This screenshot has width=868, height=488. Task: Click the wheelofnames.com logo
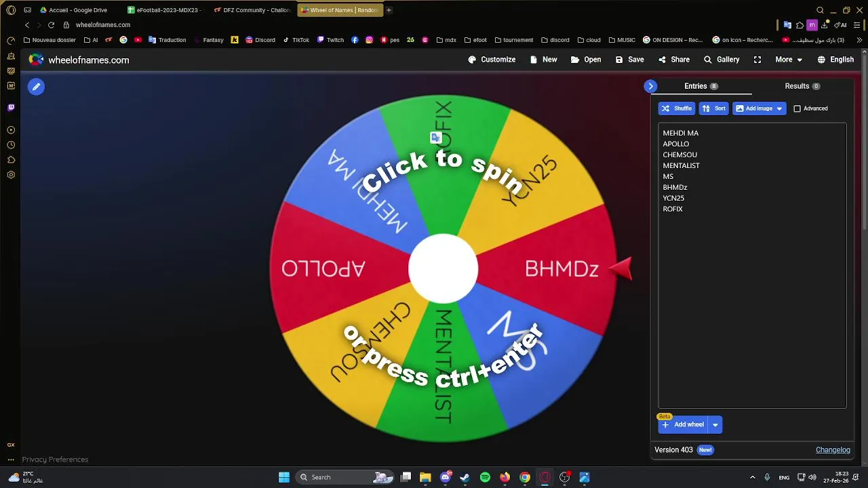(x=79, y=60)
